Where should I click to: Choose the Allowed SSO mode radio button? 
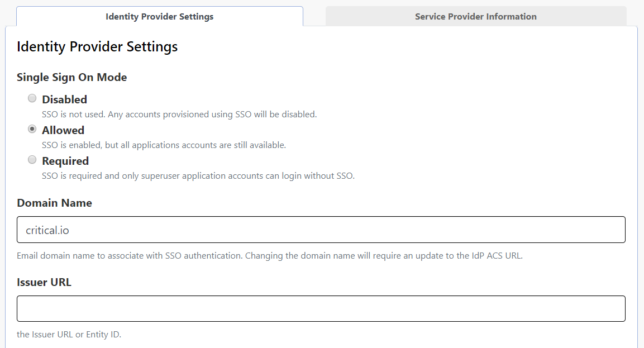pos(32,130)
